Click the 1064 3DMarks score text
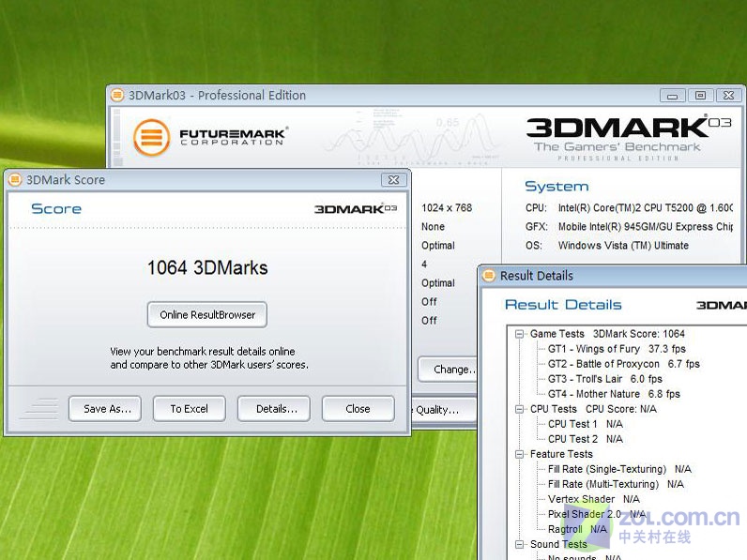Image resolution: width=747 pixels, height=560 pixels. click(207, 267)
